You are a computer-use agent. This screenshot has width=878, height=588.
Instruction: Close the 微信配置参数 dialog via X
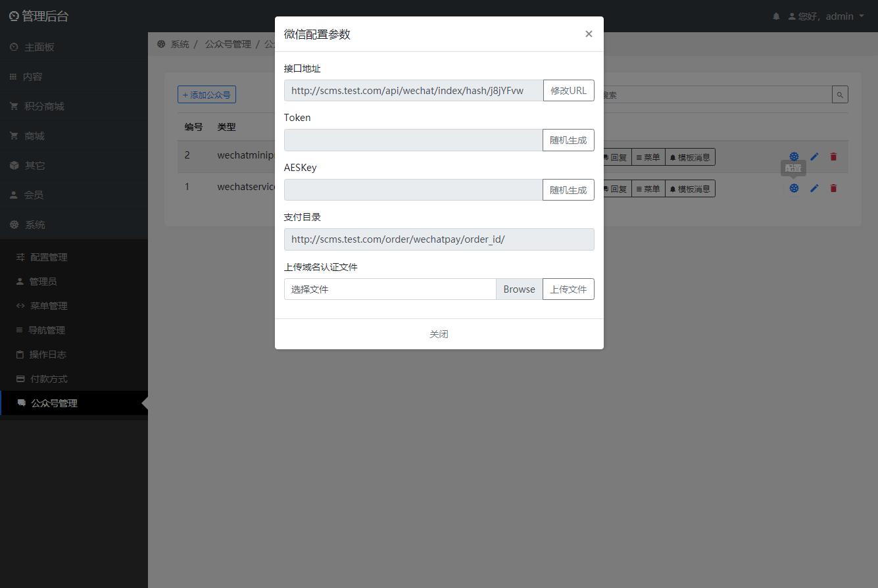[x=589, y=34]
